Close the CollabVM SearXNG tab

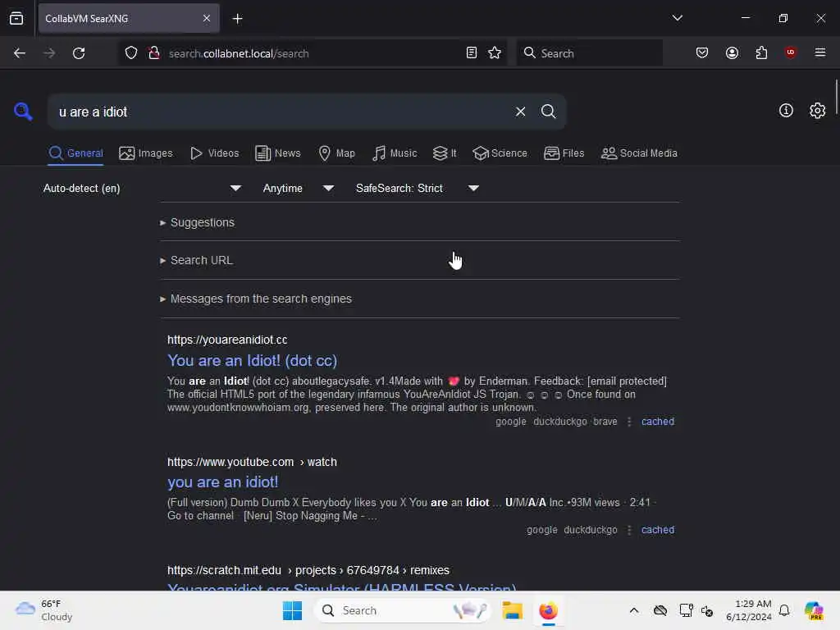(207, 18)
